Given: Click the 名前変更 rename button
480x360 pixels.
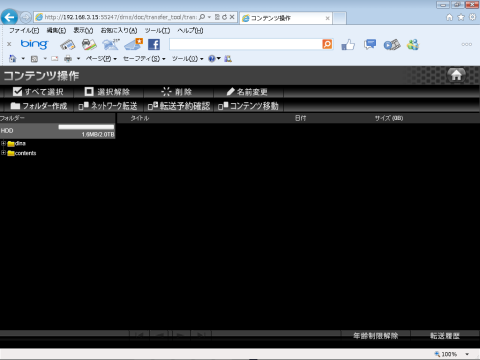Looking at the screenshot, I should click(247, 92).
